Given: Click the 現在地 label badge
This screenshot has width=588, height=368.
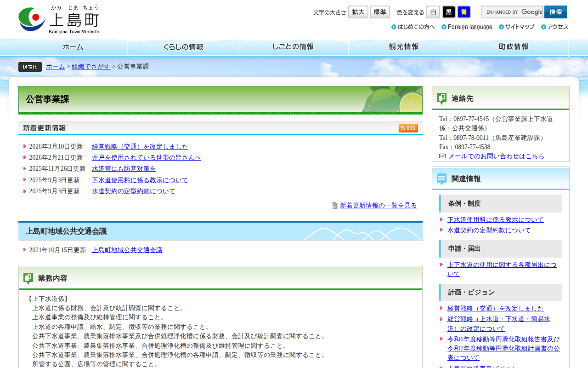Looking at the screenshot, I should pyautogui.click(x=30, y=67).
